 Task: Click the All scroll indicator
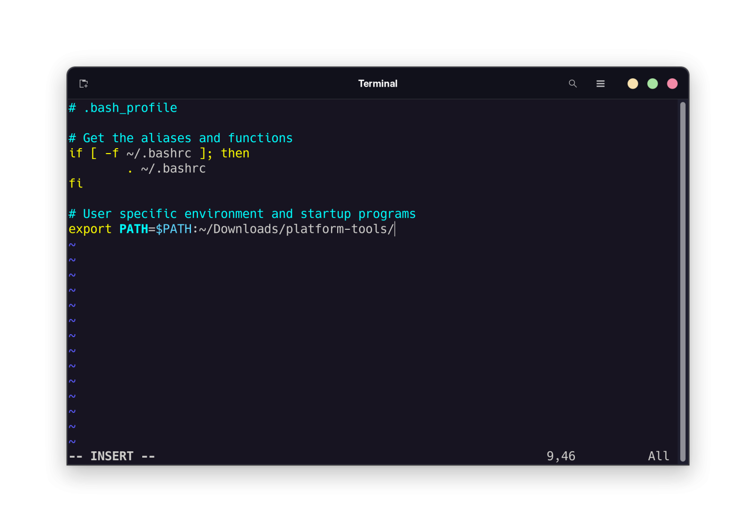click(x=658, y=456)
